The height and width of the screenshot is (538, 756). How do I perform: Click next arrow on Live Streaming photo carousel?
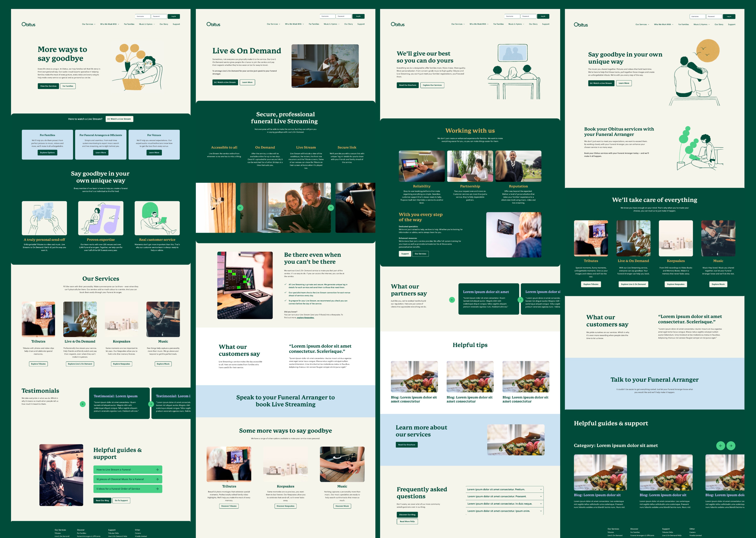coord(330,208)
